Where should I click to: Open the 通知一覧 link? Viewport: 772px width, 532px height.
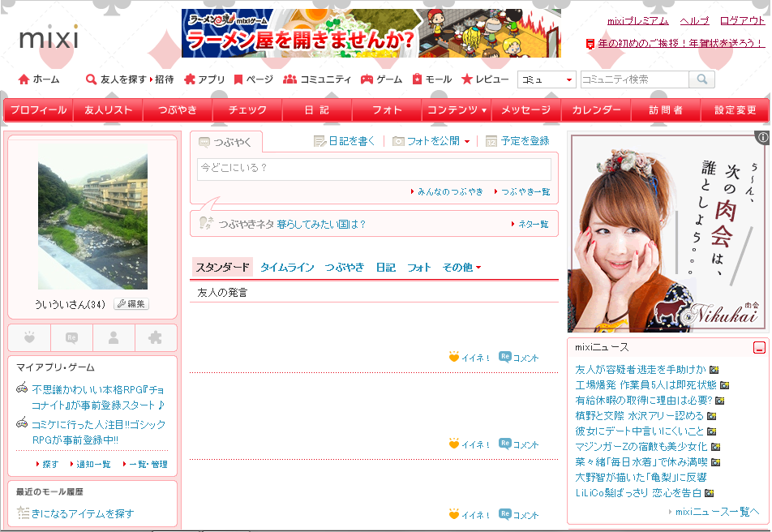point(93,464)
